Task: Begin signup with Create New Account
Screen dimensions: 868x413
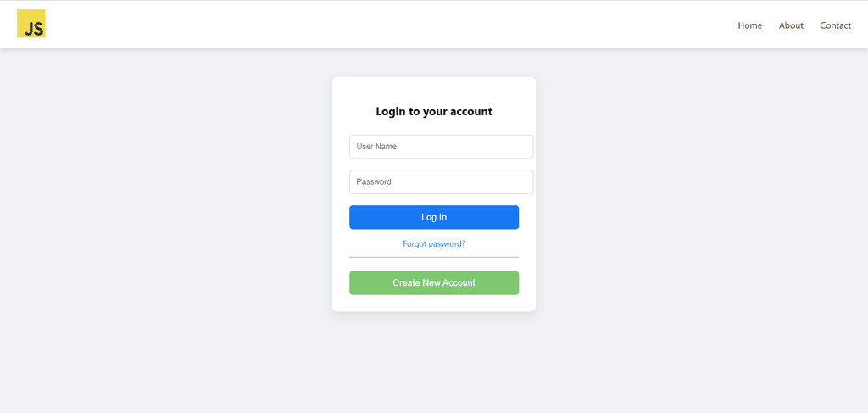Action: pyautogui.click(x=434, y=283)
